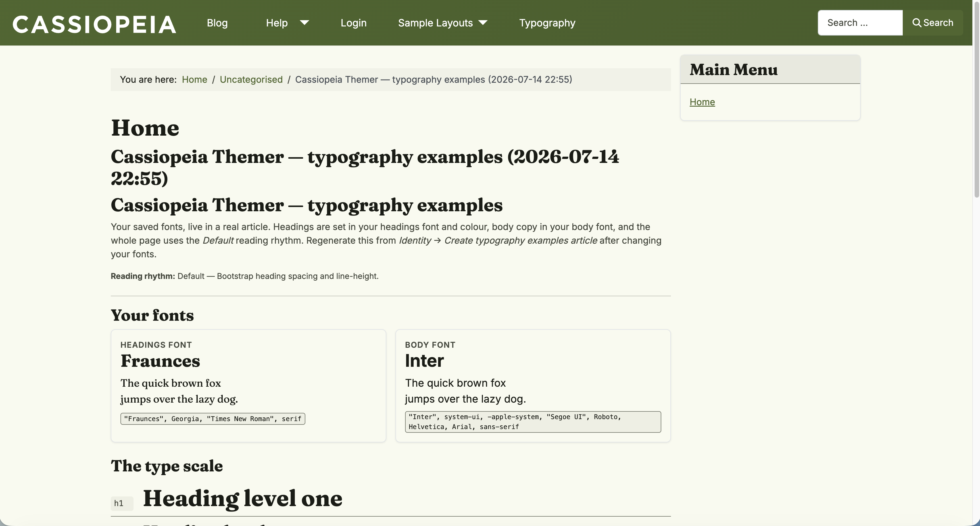Click the 'Fraunces' font name
This screenshot has width=980, height=526.
pos(160,361)
